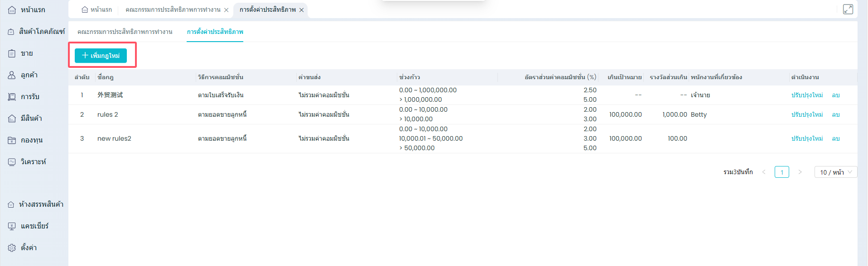The height and width of the screenshot is (266, 868).
Task: Open the analysis icon in the sidebar
Action: [x=12, y=162]
